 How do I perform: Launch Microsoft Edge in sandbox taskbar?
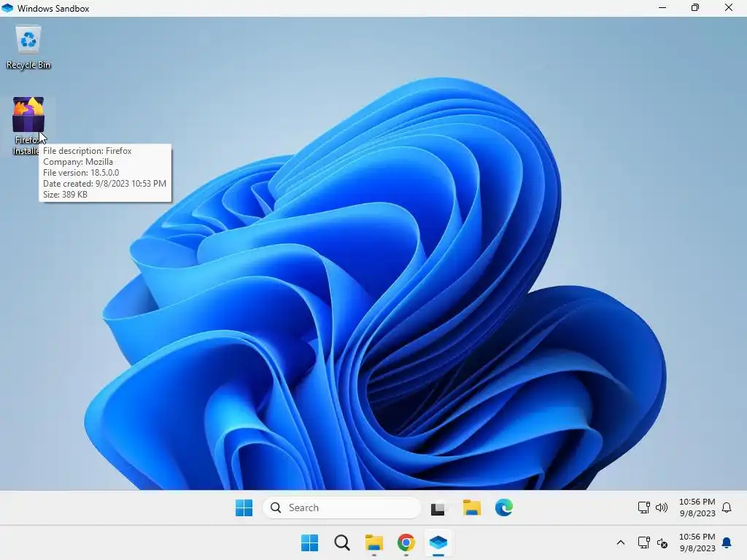(503, 507)
